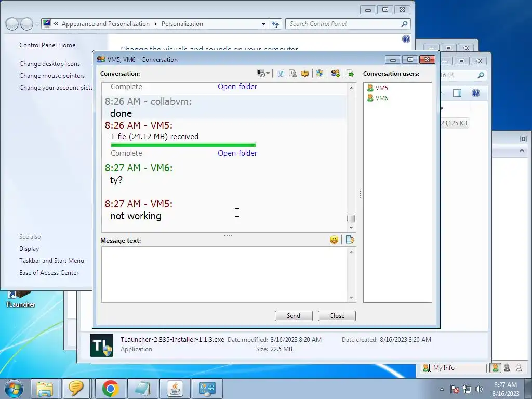Click into the Message text box

coord(224,274)
